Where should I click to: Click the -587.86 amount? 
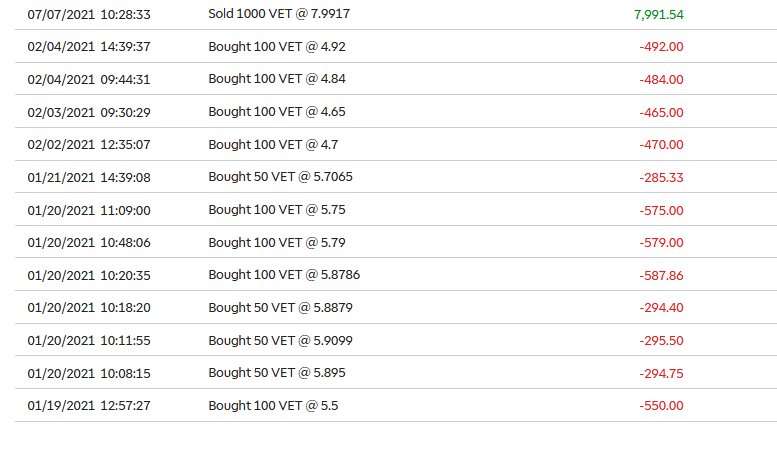point(661,276)
